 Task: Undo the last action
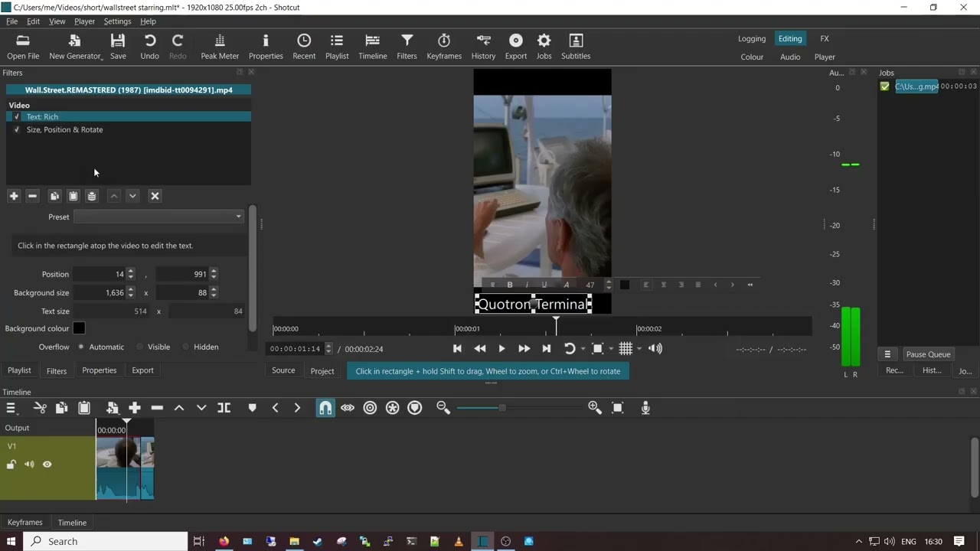(150, 47)
